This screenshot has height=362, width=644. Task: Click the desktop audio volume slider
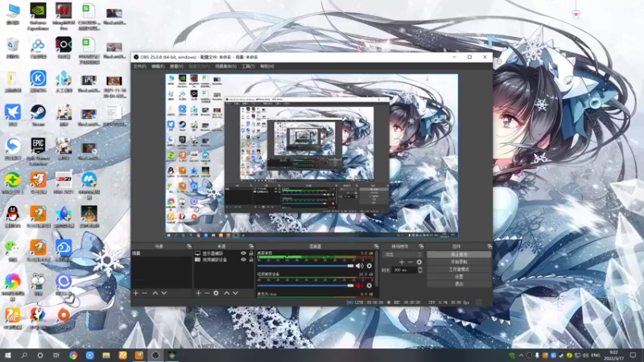[305, 266]
